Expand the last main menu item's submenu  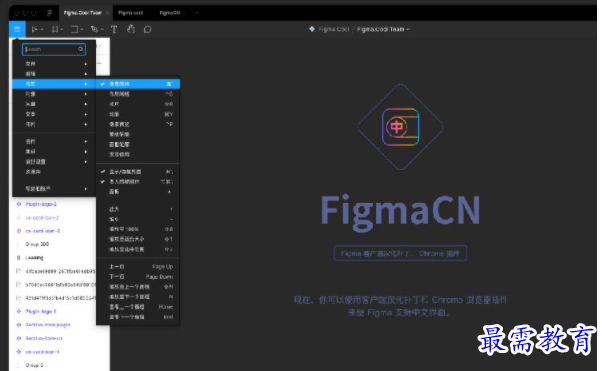pyautogui.click(x=86, y=189)
